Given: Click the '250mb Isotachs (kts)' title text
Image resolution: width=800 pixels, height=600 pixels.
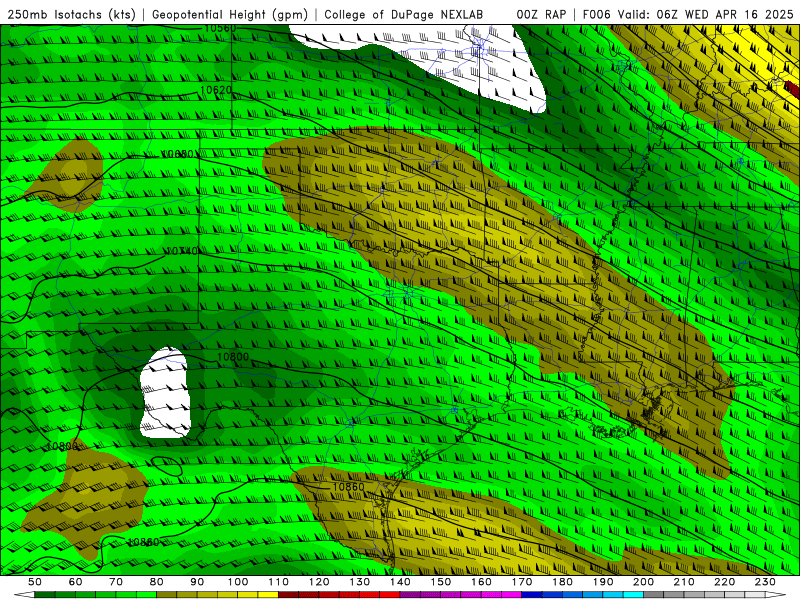Looking at the screenshot, I should pyautogui.click(x=71, y=15).
